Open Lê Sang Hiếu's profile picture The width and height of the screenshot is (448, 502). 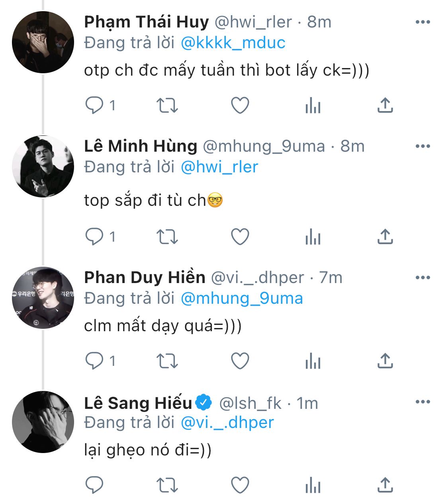pos(43,422)
